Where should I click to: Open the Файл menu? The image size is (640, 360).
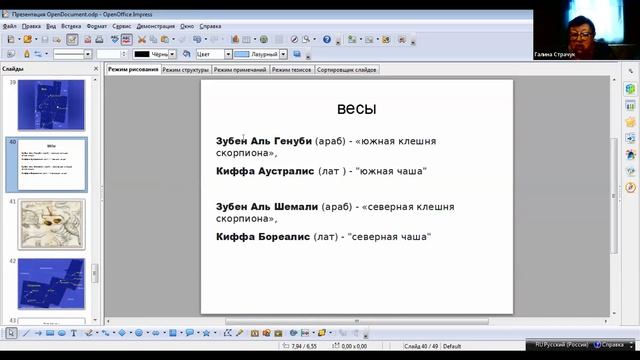(9, 26)
